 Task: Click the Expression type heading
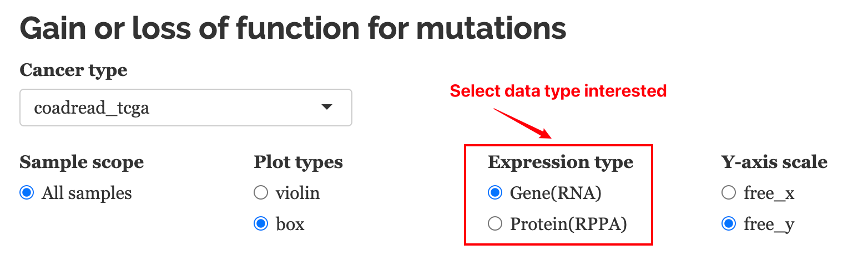561,162
